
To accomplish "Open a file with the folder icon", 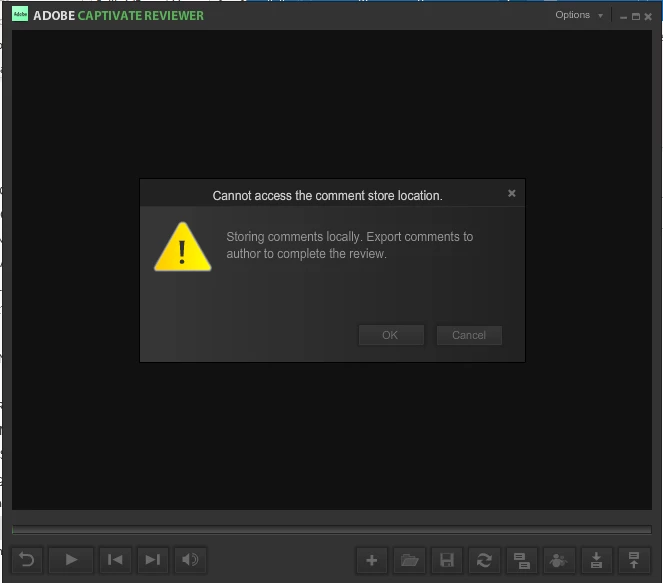I will 409,561.
